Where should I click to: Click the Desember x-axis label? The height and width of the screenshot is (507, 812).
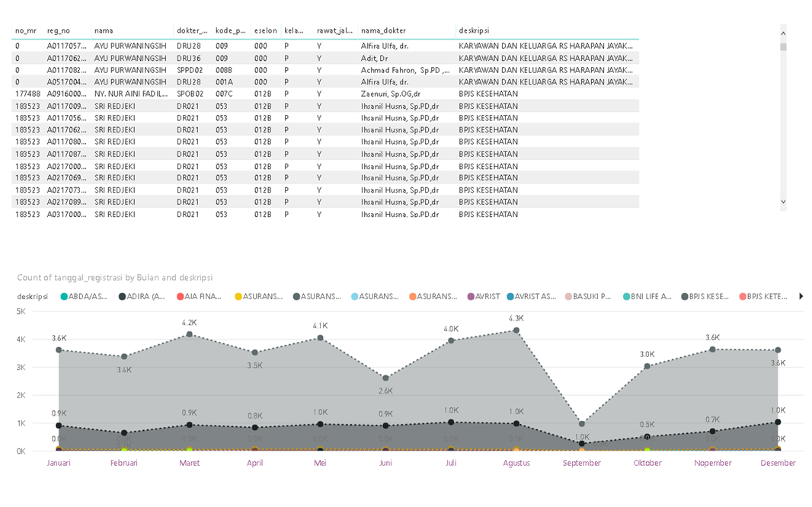pyautogui.click(x=778, y=463)
